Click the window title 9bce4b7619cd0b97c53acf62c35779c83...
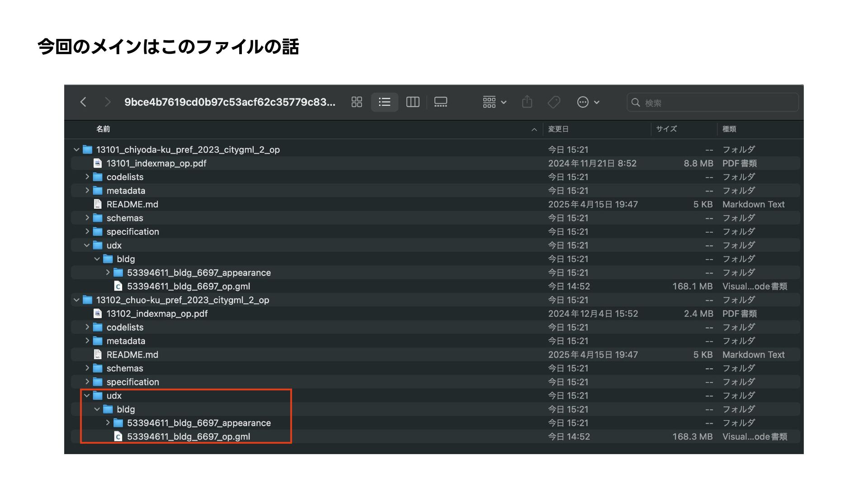Screen dimensions: 868x488 (x=230, y=102)
